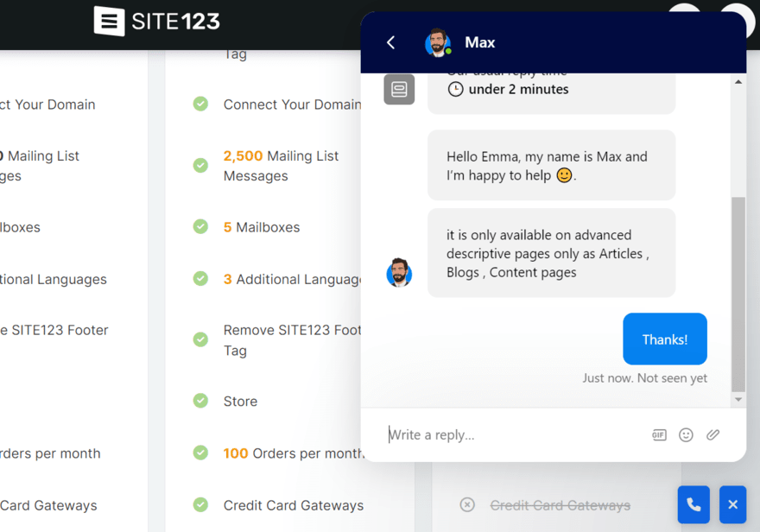The image size is (760, 532).
Task: Click '2,500 Mailing List Messages' text
Action: click(282, 166)
